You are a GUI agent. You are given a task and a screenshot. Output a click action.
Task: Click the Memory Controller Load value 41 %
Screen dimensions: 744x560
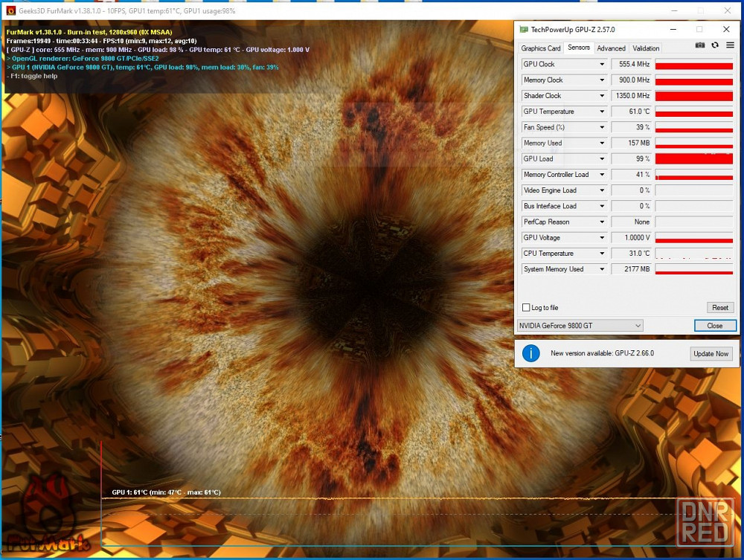[632, 175]
